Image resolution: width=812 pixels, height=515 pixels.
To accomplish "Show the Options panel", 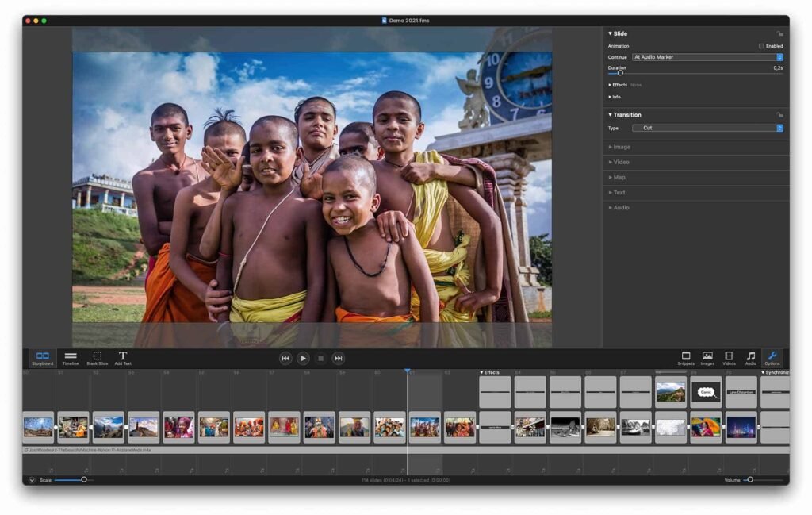I will pyautogui.click(x=772, y=358).
